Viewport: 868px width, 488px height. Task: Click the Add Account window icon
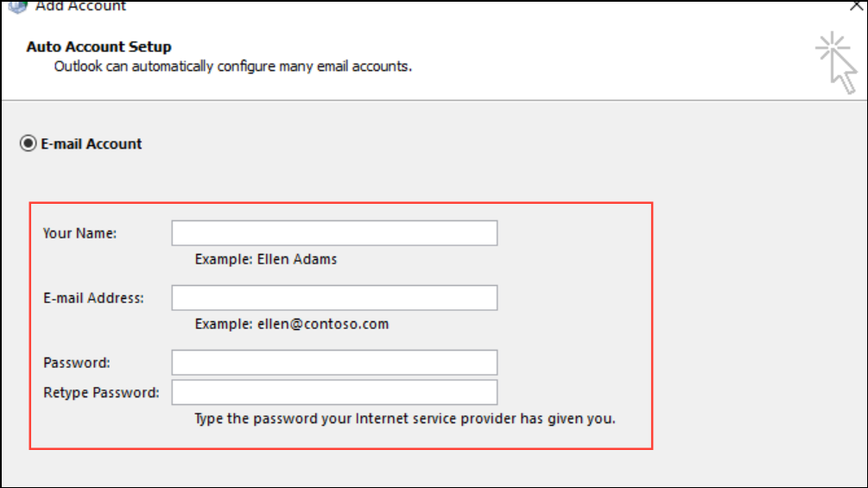(17, 5)
